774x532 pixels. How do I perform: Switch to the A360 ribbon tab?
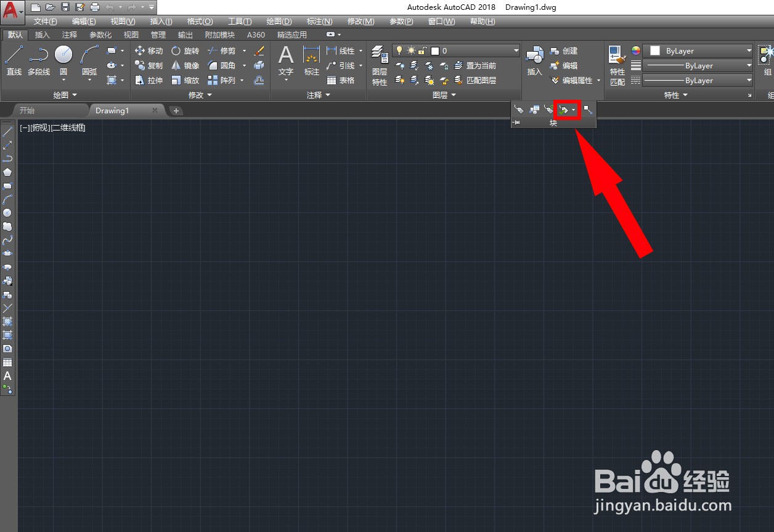[x=256, y=35]
